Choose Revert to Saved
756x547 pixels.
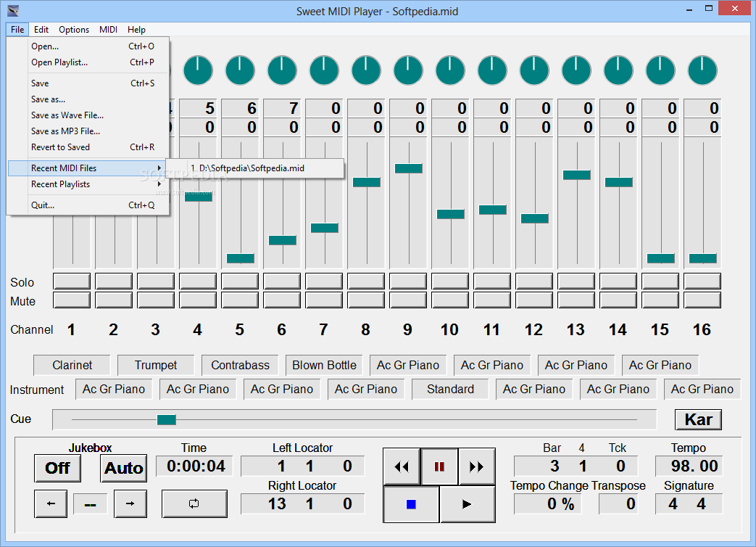88,147
